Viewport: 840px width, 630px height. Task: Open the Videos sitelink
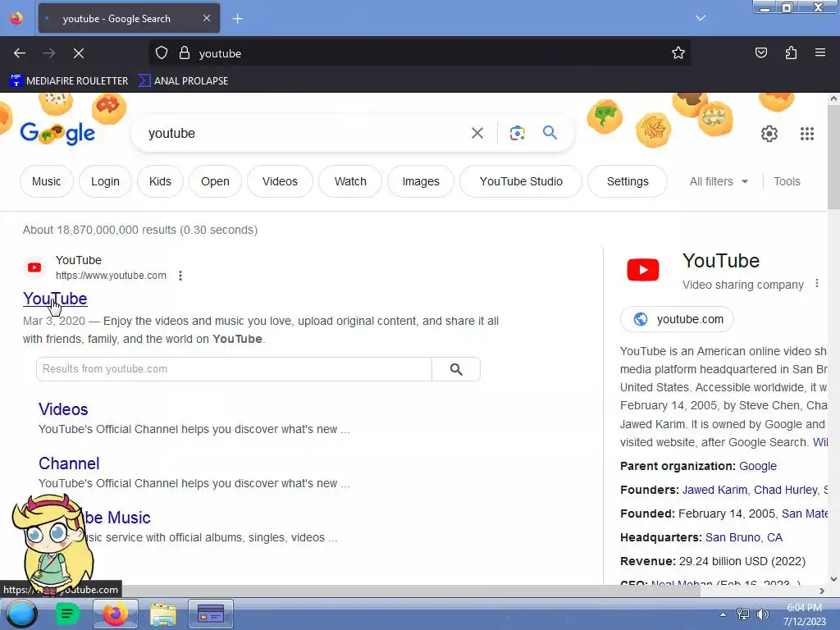(x=63, y=409)
